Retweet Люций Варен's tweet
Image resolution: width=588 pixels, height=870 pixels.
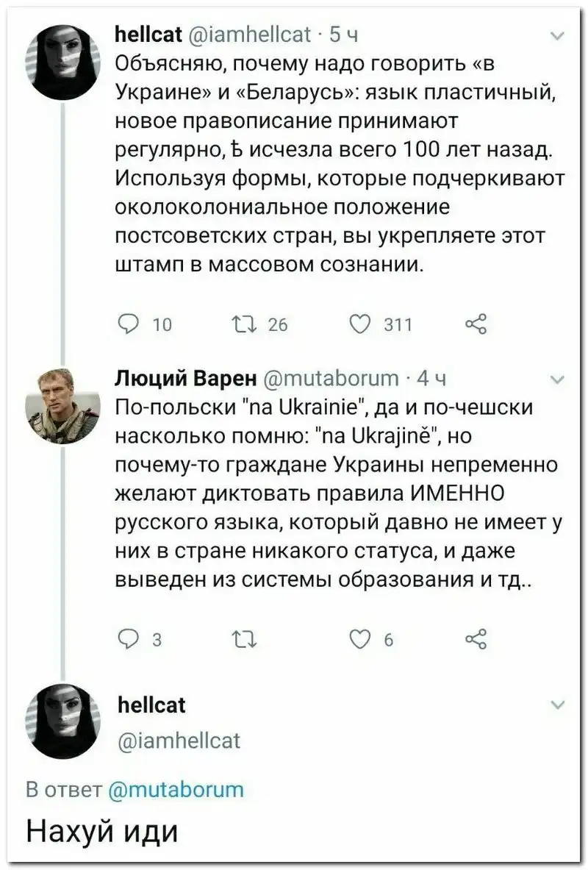tap(241, 640)
